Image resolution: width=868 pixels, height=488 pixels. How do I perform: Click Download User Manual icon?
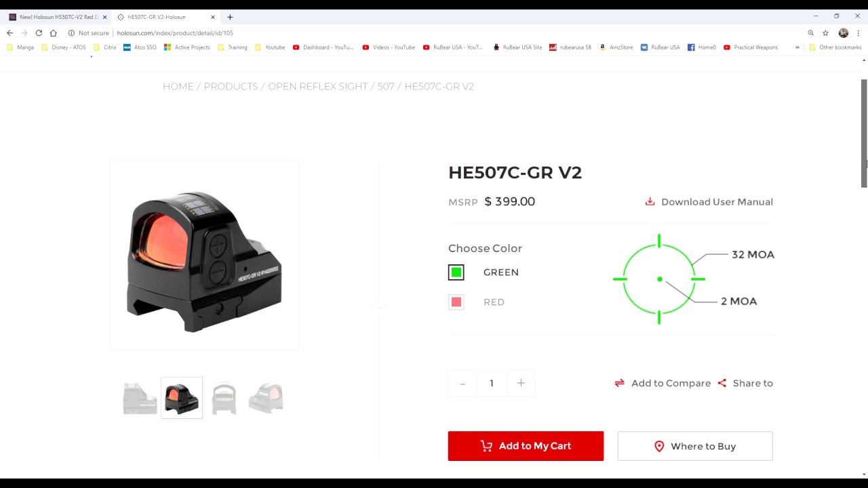pos(650,201)
